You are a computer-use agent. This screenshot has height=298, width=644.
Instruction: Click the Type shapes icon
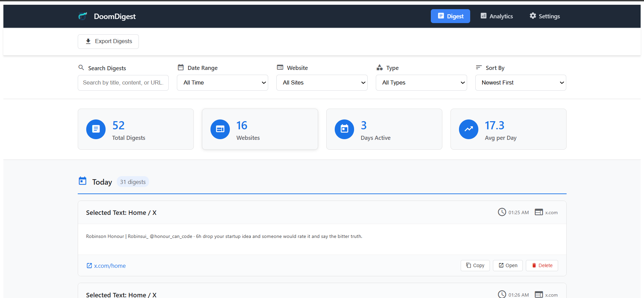380,68
